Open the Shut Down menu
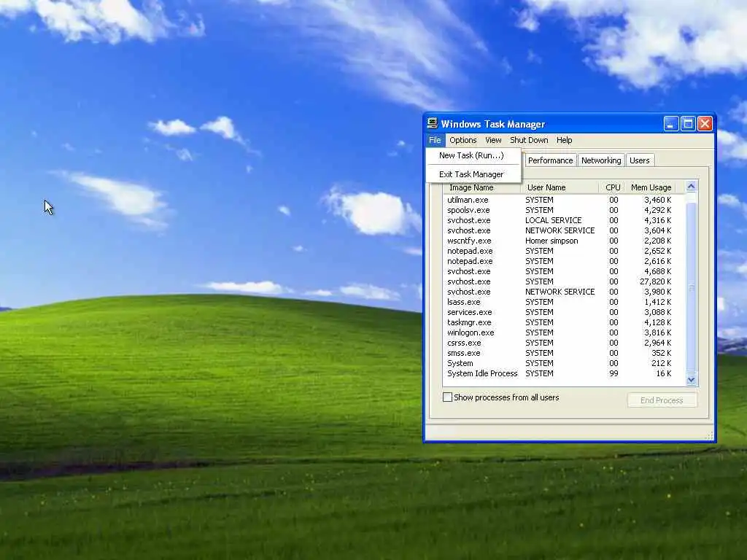Image resolution: width=747 pixels, height=560 pixels. (x=529, y=140)
